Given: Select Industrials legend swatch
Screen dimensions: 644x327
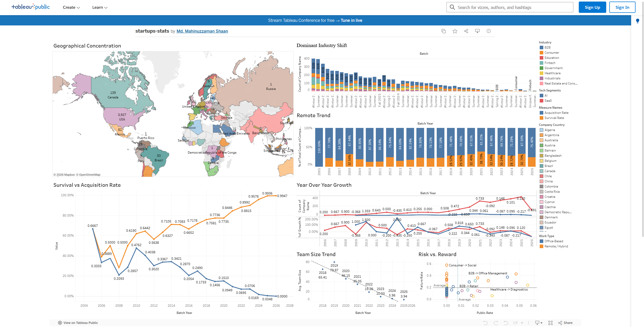Looking at the screenshot, I should tap(542, 78).
